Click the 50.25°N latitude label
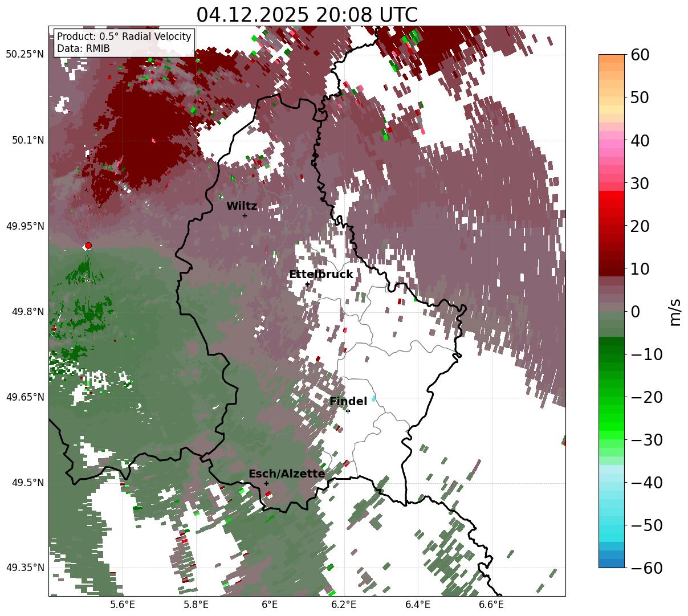Screen dimensions: 688x616 (25, 55)
